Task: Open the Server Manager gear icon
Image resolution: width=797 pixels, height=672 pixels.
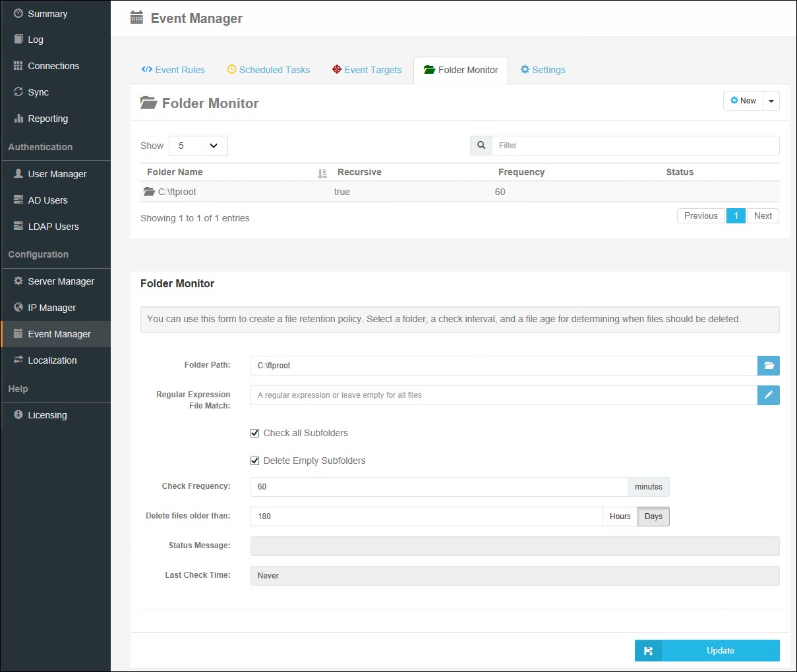Action: coord(16,281)
